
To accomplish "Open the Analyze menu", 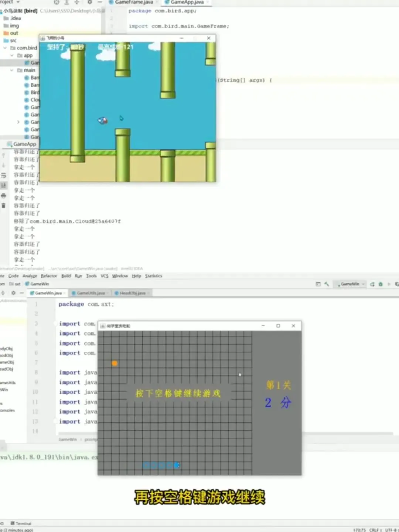I will 30,276.
